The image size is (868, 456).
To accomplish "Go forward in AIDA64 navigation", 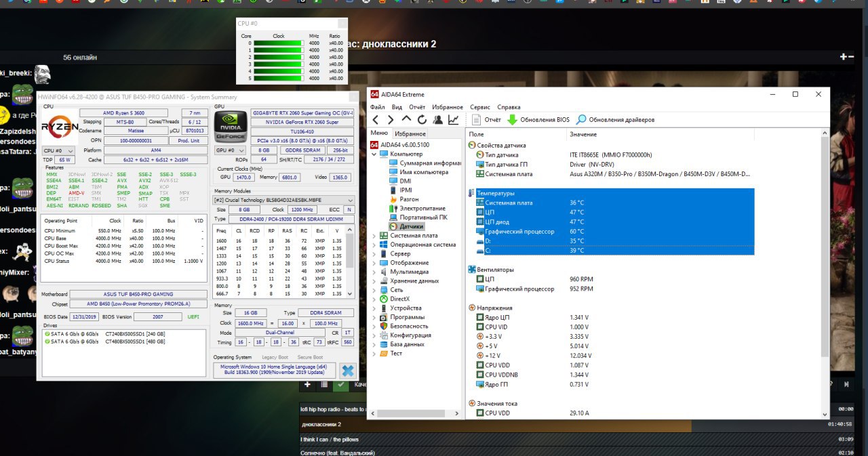I will (391, 120).
